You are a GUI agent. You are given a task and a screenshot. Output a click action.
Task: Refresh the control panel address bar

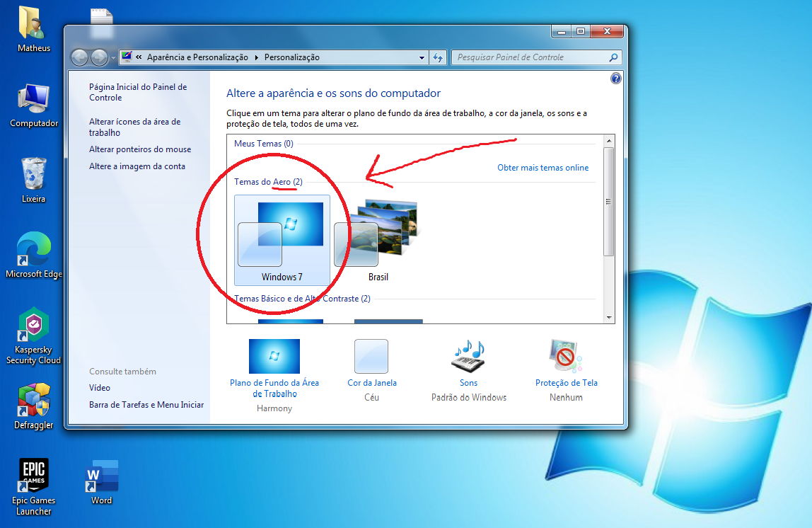pyautogui.click(x=438, y=57)
